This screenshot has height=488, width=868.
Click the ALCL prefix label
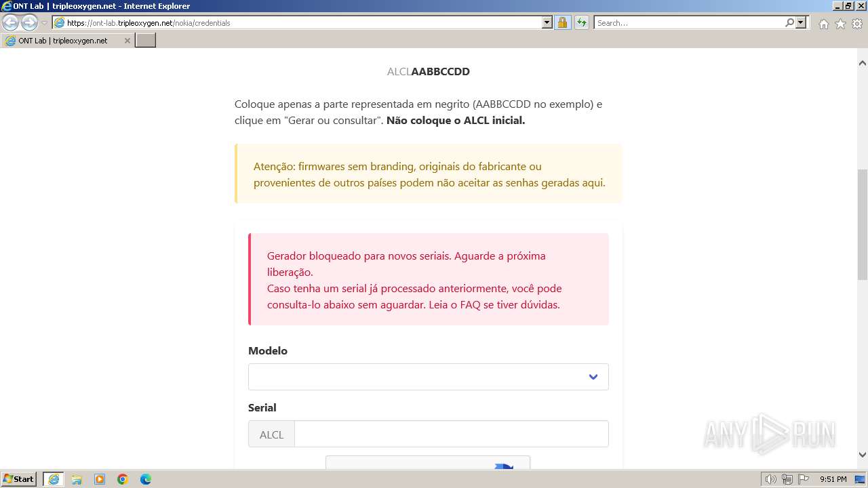(271, 434)
